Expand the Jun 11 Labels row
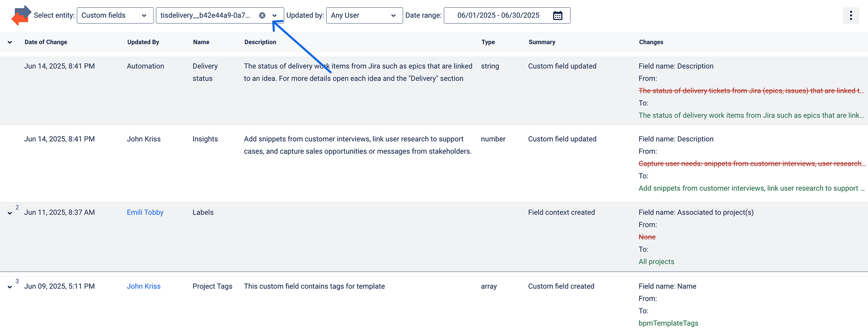This screenshot has width=868, height=331. [x=10, y=213]
